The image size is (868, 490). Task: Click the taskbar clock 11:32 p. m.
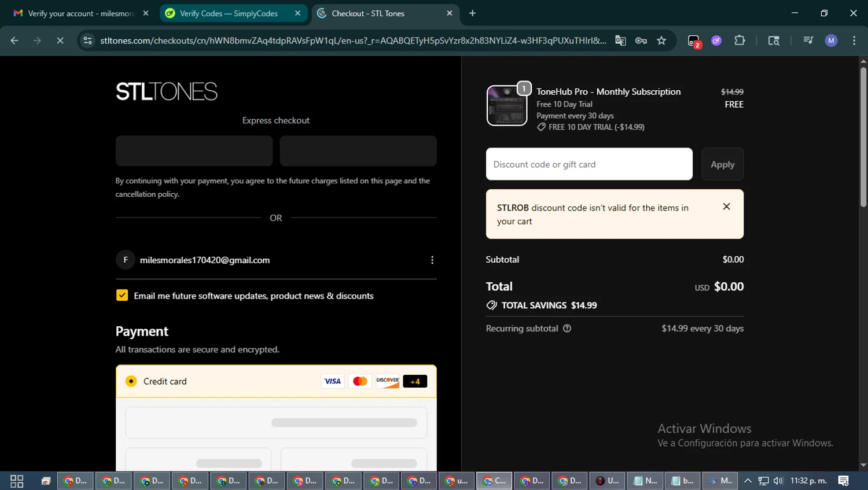pyautogui.click(x=808, y=481)
